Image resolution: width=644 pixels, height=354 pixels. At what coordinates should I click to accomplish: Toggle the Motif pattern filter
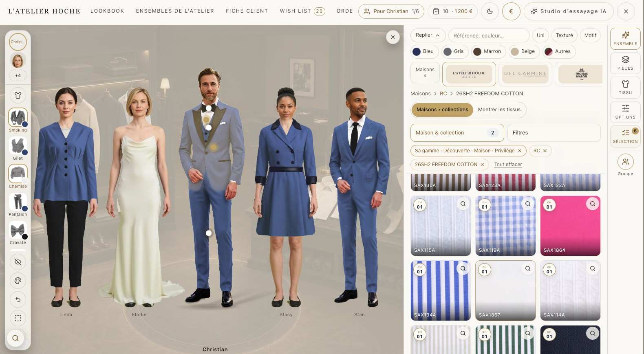pos(590,35)
